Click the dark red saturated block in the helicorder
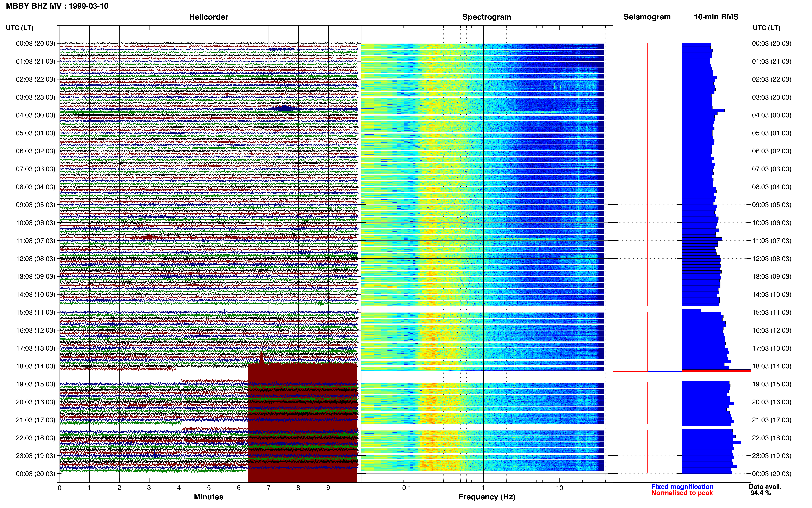Image resolution: width=812 pixels, height=508 pixels. (302, 423)
